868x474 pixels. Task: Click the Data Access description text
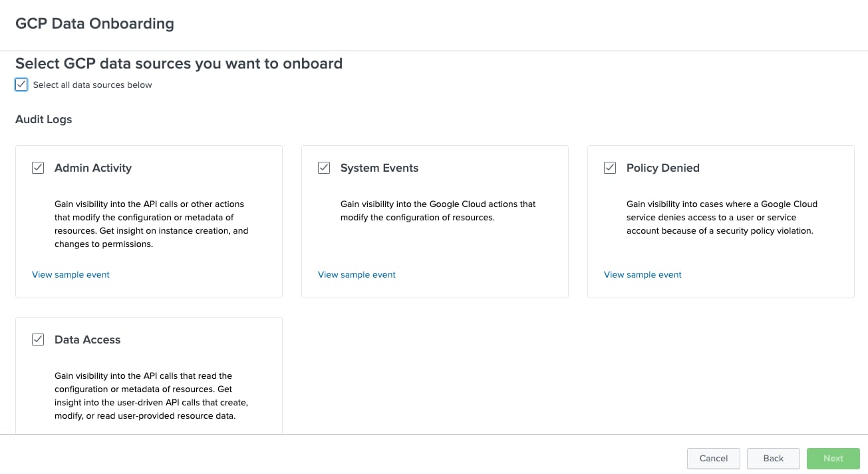(152, 395)
